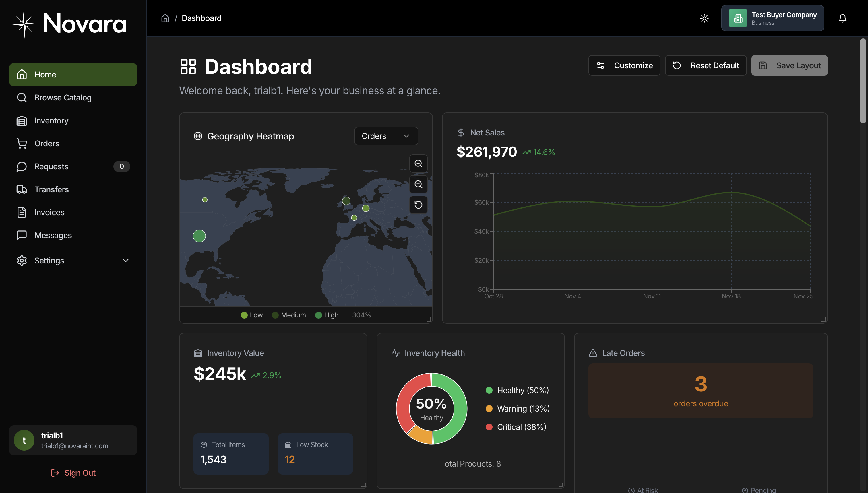Open the Orders dropdown in Geography Heatmap
The height and width of the screenshot is (493, 868).
tap(386, 136)
